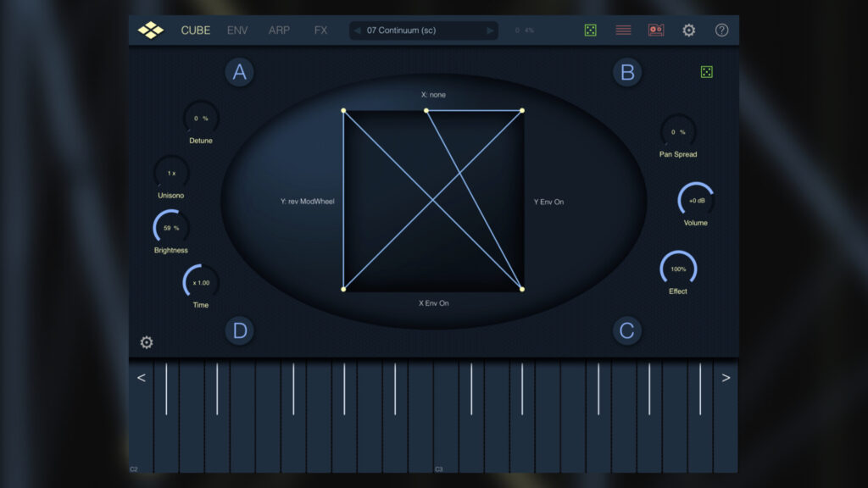Open the X: none modulation source selector

[435, 95]
